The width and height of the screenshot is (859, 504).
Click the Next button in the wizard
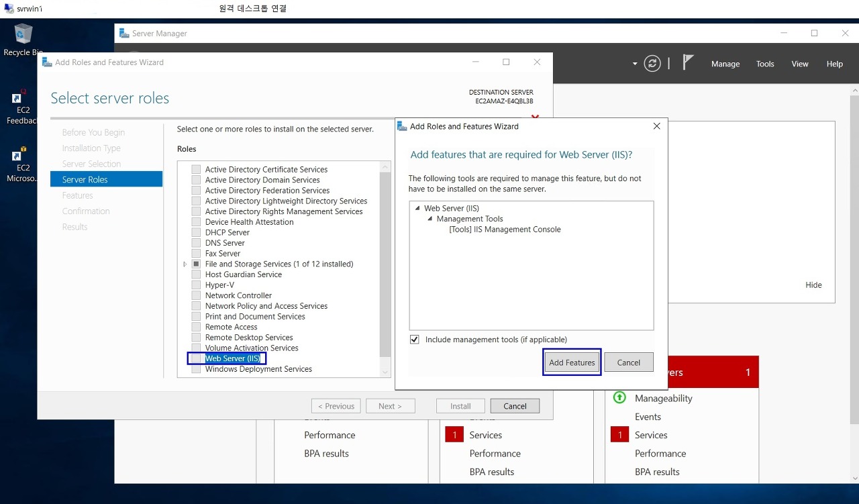click(x=390, y=406)
